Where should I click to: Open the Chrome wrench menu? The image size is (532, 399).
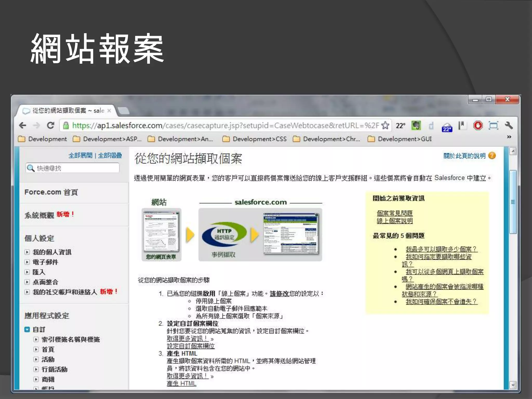509,125
